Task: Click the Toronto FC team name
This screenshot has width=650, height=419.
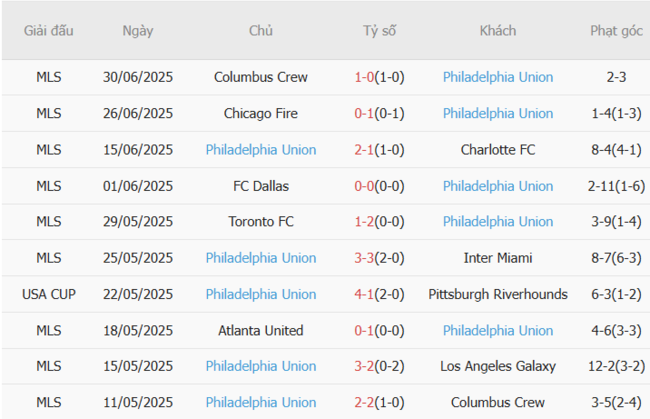Action: tap(261, 222)
